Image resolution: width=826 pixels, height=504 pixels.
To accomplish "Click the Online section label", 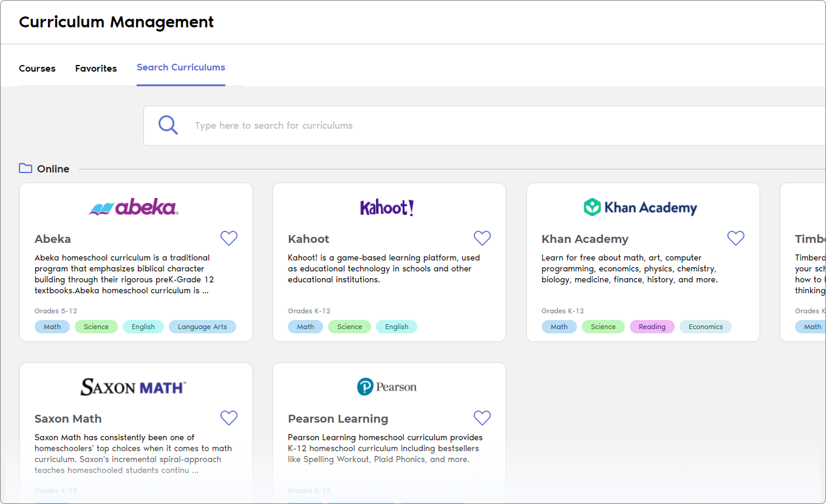I will 53,169.
